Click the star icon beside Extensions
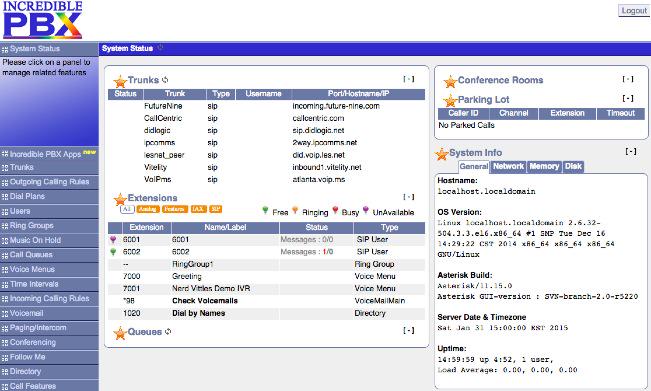Screen dimensions: 651x391 120,199
